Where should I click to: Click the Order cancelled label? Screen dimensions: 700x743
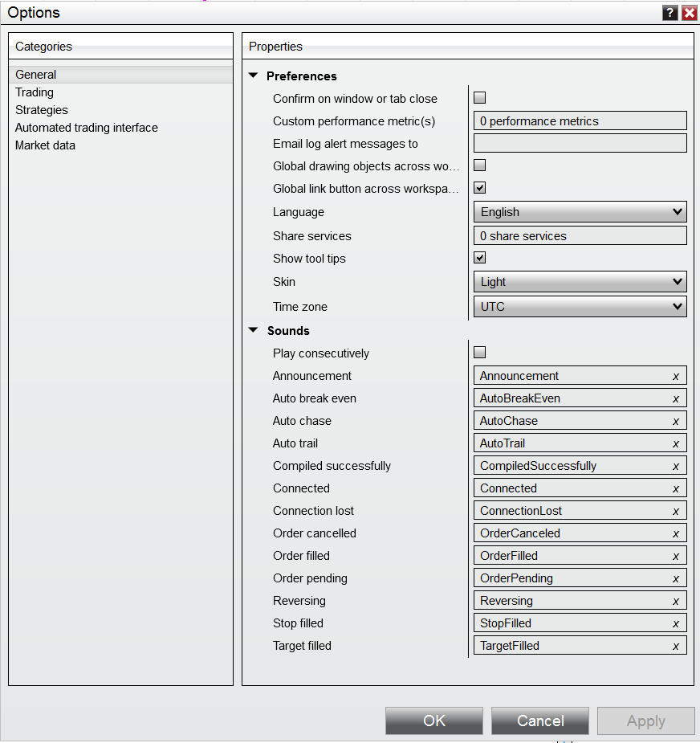click(315, 533)
